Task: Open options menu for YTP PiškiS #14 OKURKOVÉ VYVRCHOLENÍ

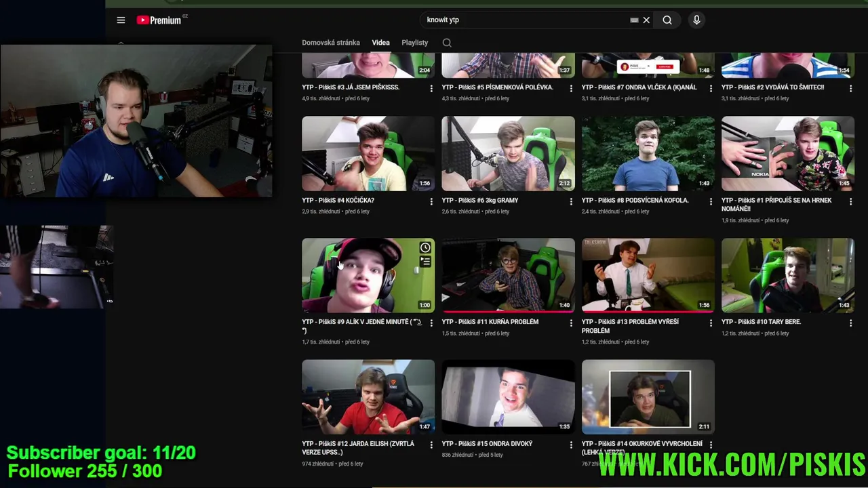Action: (711, 445)
